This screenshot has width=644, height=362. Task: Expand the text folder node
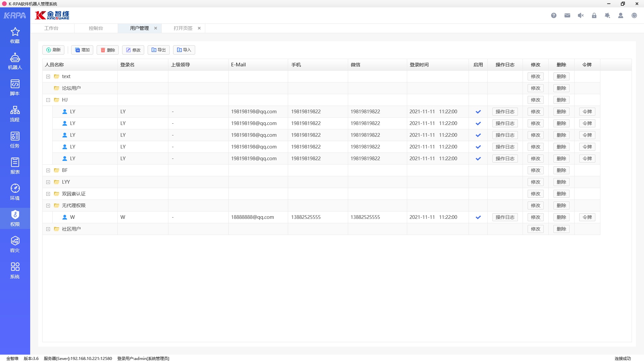48,76
